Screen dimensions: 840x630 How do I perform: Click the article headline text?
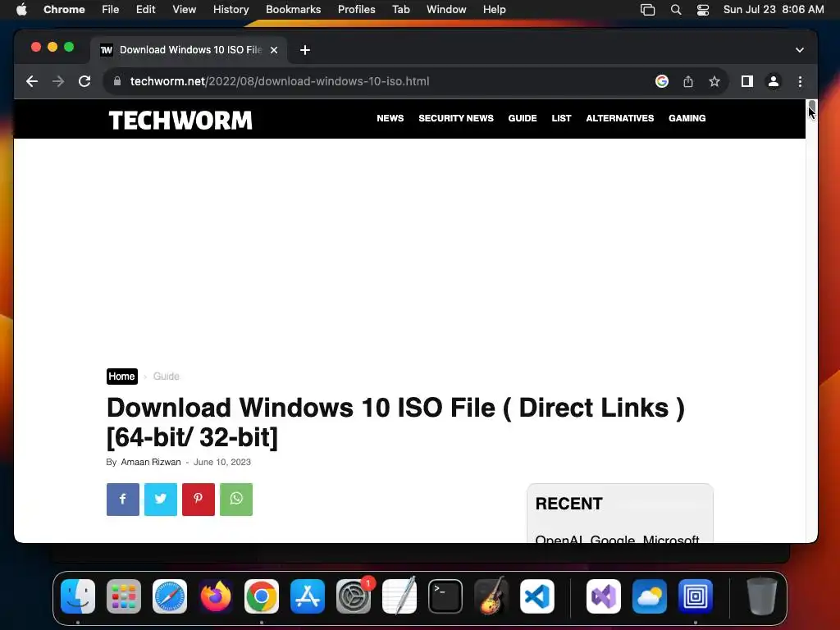tap(395, 422)
